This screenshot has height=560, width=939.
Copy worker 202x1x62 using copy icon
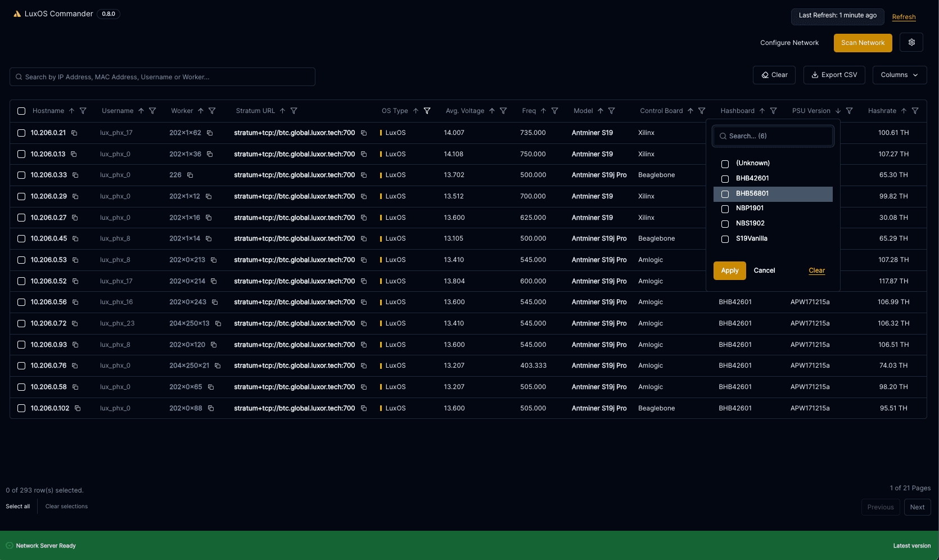pos(210,133)
